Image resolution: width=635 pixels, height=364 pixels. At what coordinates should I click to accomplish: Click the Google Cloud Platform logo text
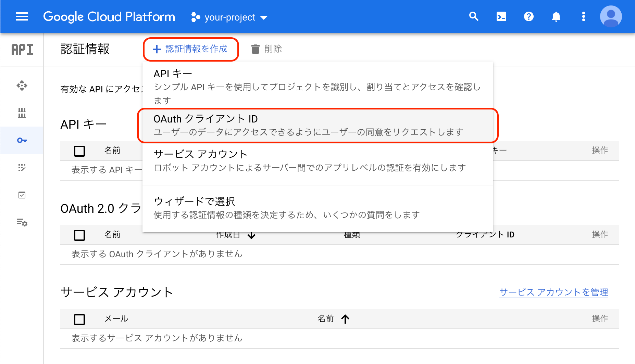click(x=109, y=17)
